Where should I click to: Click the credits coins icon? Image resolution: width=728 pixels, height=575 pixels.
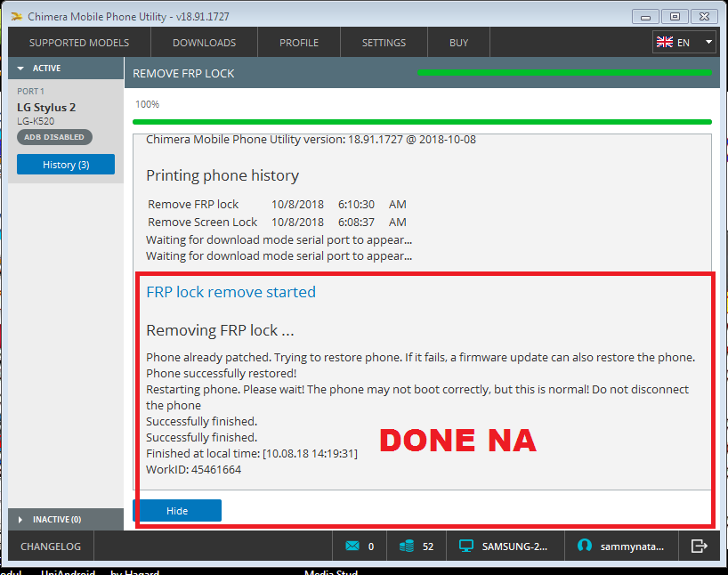[407, 546]
